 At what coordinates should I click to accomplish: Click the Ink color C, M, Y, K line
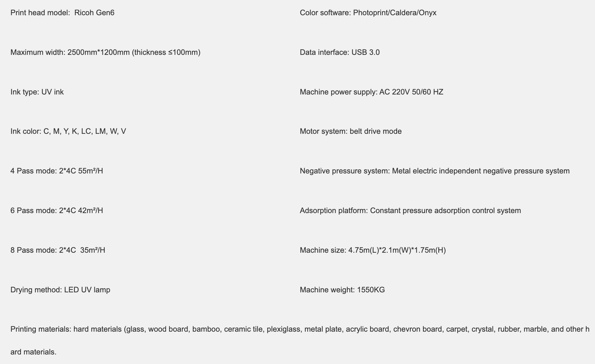[68, 131]
